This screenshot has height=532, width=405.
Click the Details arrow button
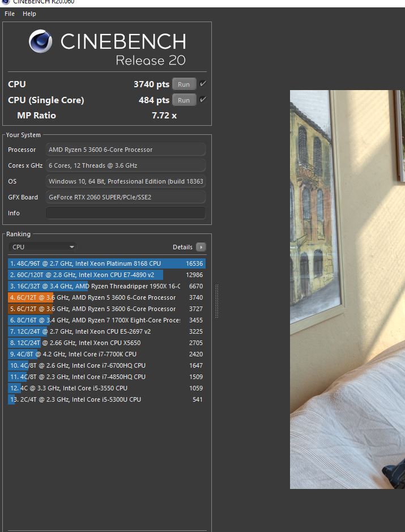pos(201,247)
